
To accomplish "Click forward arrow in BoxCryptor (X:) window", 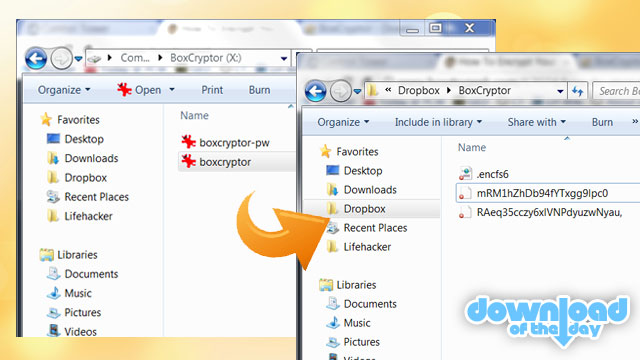I will tap(61, 58).
